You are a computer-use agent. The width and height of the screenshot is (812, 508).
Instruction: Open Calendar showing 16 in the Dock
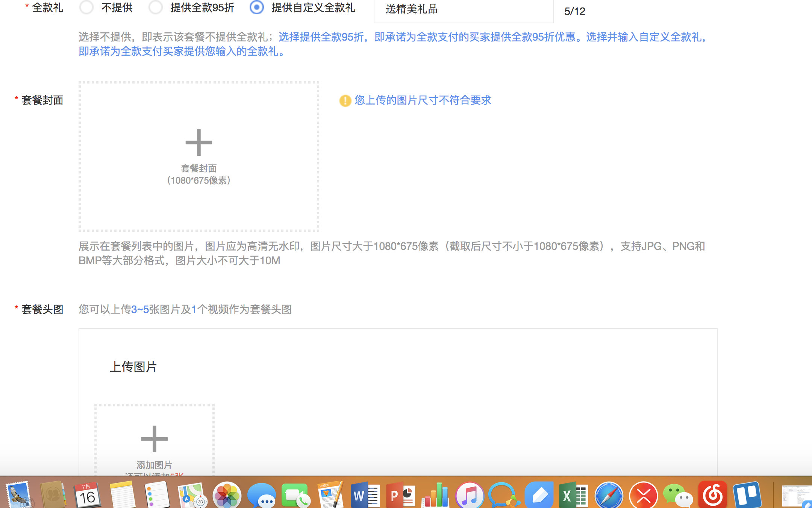tap(87, 494)
